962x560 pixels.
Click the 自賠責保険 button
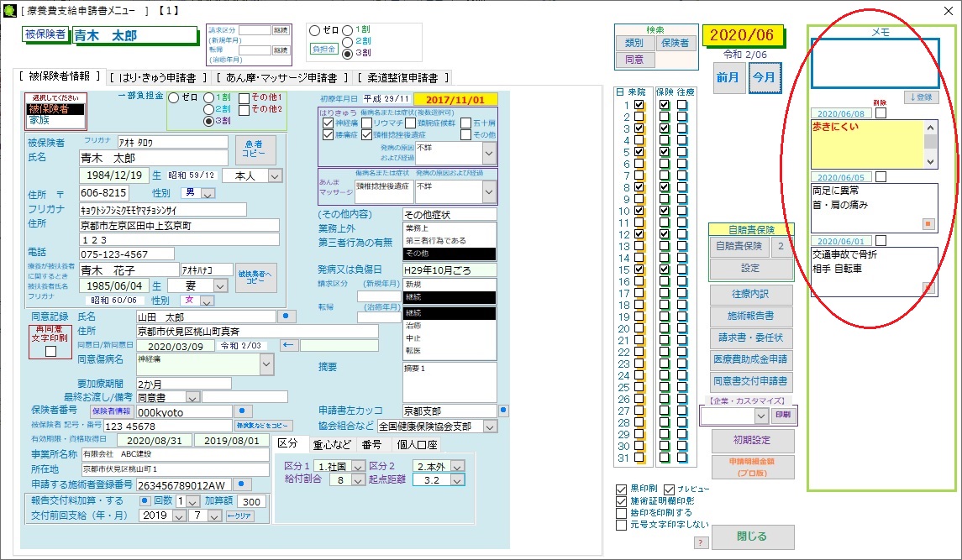[x=739, y=246]
